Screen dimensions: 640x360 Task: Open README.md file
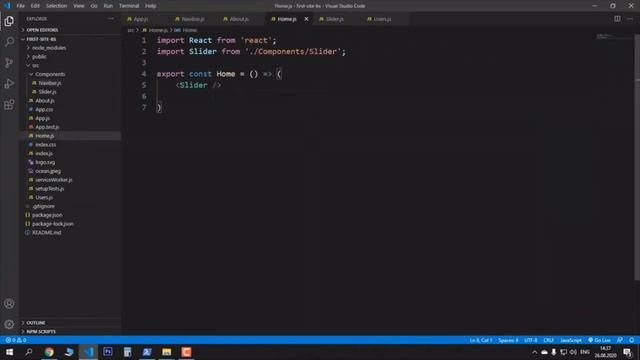(x=47, y=233)
